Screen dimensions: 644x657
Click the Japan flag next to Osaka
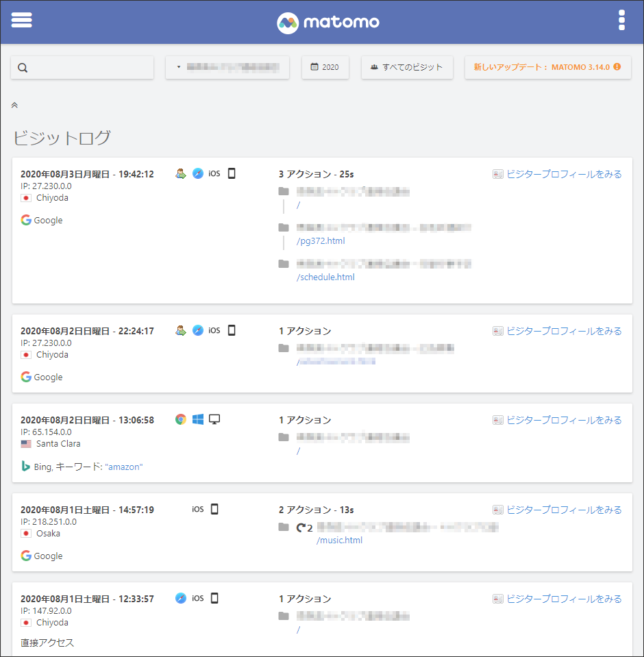pyautogui.click(x=26, y=534)
